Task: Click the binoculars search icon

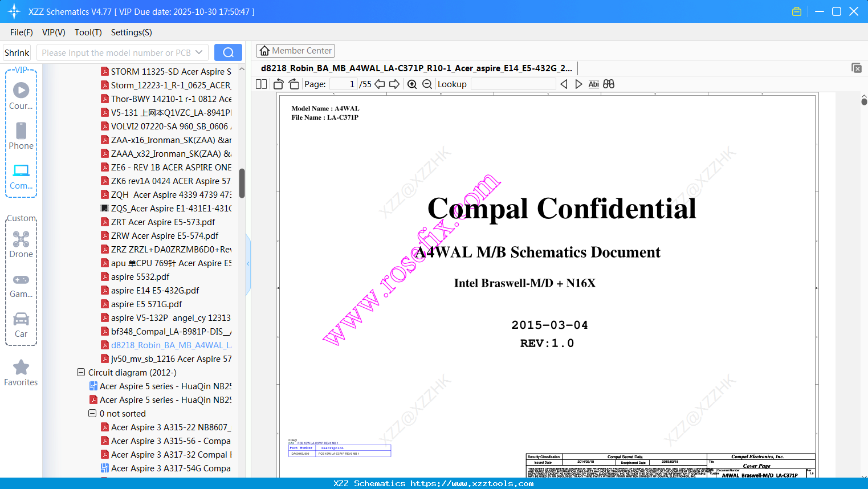Action: (x=609, y=84)
